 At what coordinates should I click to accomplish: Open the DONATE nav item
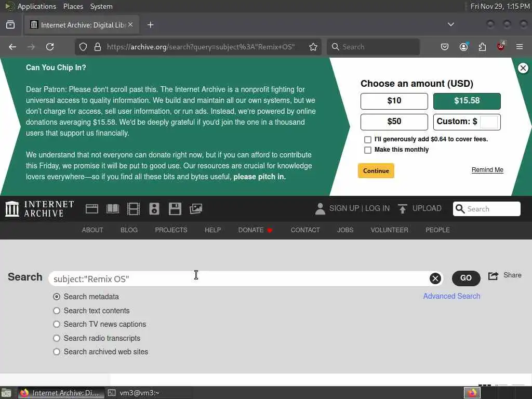[x=255, y=230]
